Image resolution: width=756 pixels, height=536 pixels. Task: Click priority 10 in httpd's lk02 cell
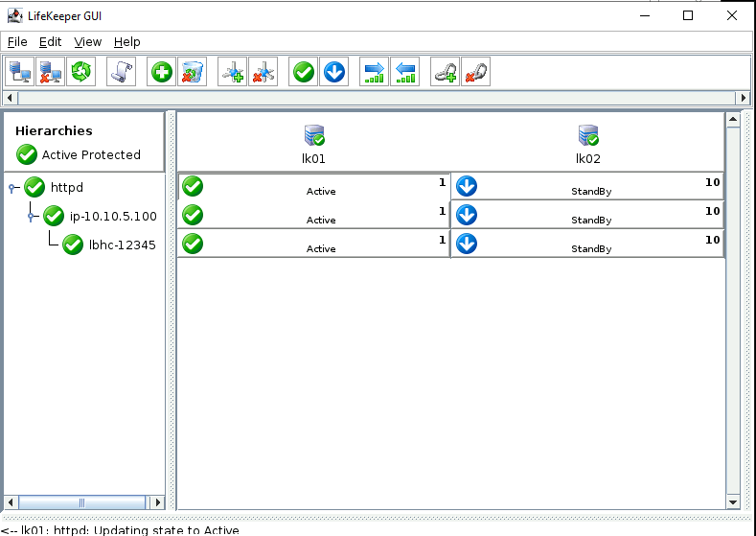pos(713,182)
